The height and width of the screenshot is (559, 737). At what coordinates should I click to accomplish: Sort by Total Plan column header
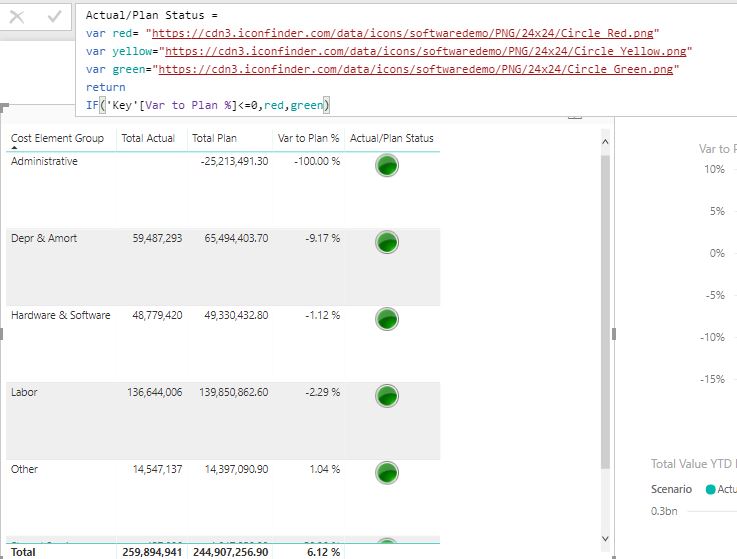[214, 138]
